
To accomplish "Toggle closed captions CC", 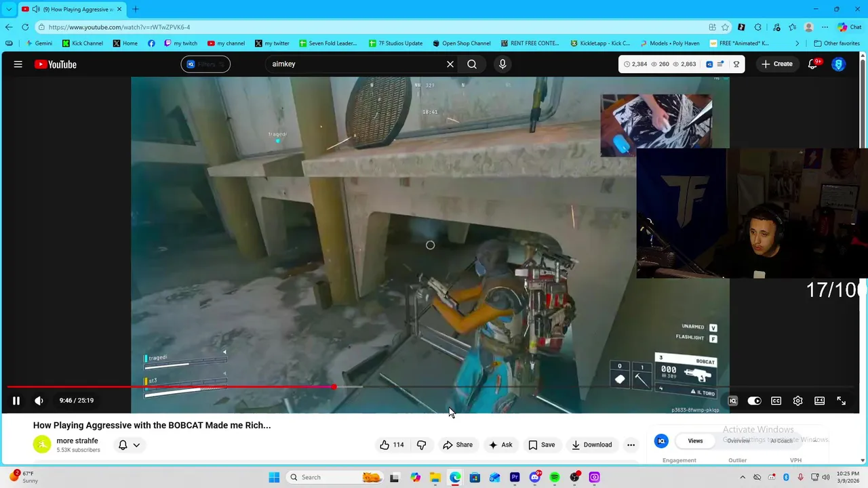I will [x=776, y=401].
